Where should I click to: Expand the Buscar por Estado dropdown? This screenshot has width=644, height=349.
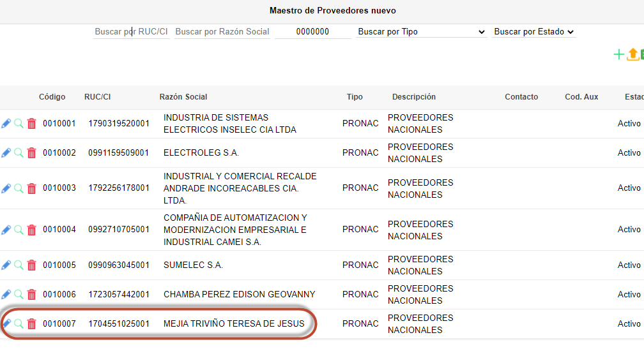[534, 32]
